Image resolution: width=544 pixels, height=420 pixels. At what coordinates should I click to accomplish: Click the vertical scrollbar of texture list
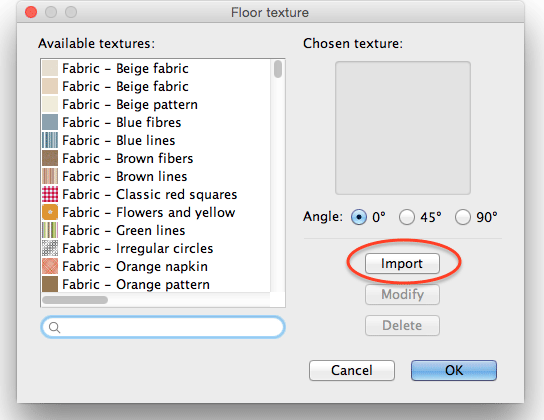tap(278, 69)
